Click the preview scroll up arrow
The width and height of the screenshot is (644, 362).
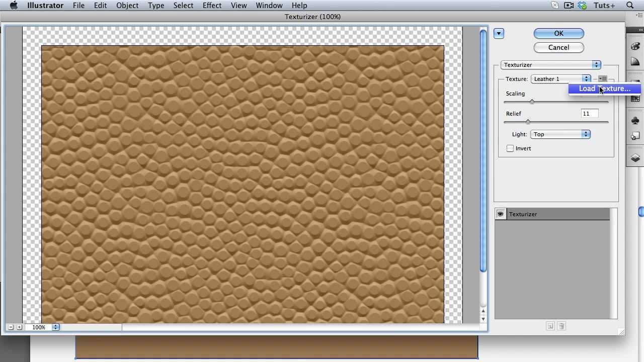(x=483, y=311)
